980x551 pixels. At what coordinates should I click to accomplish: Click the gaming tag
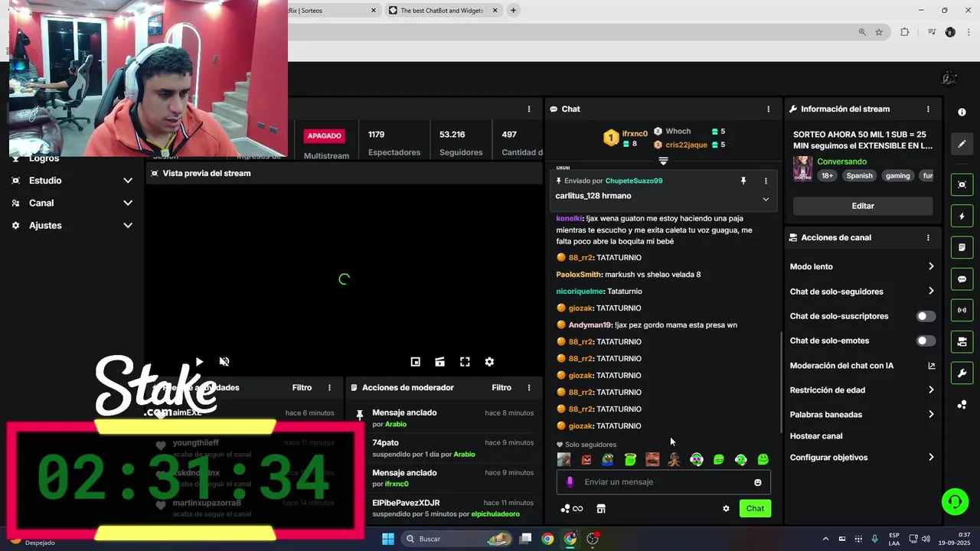pyautogui.click(x=897, y=175)
